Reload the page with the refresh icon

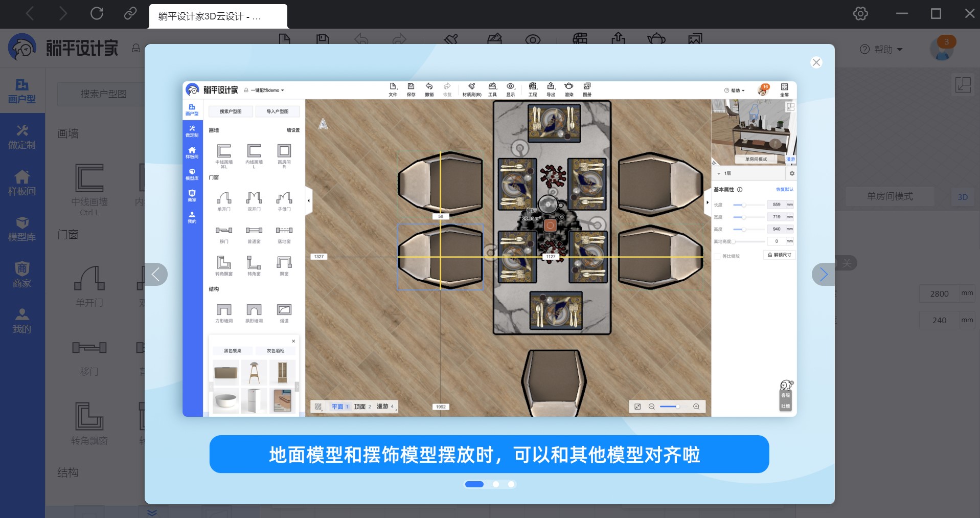tap(97, 13)
